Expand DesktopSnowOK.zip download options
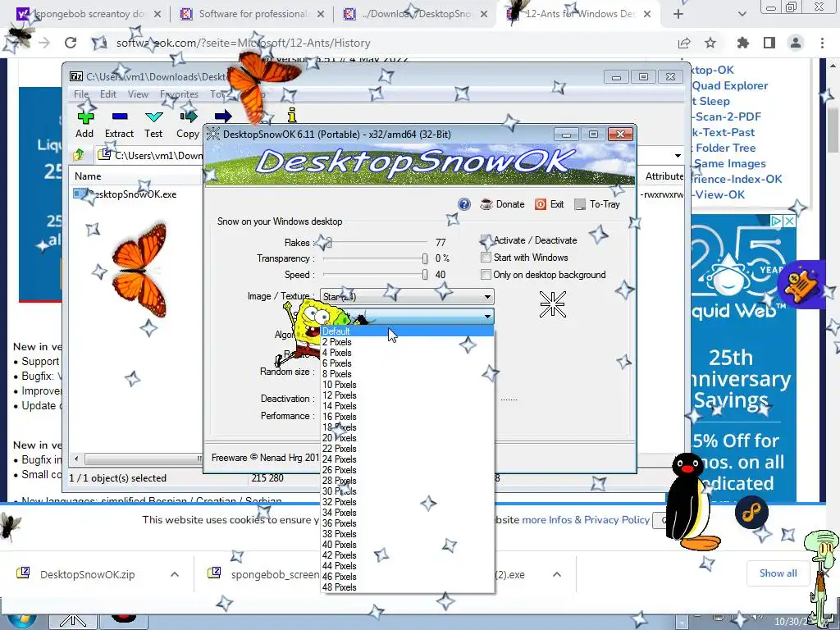 pyautogui.click(x=175, y=574)
